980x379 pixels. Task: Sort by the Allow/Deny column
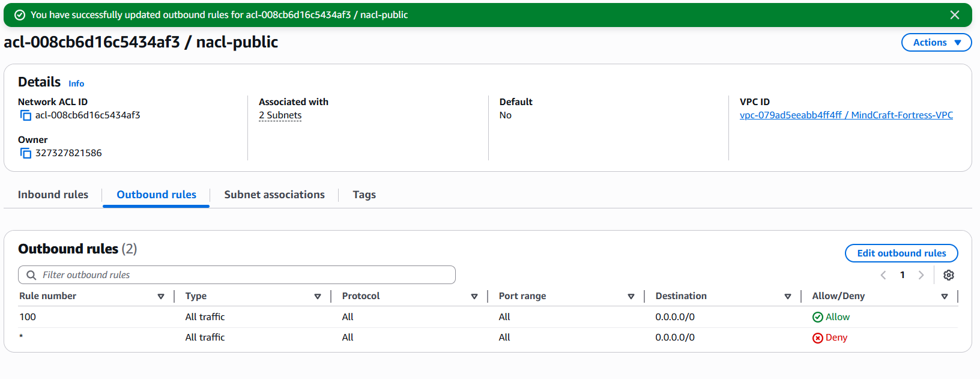coord(944,296)
